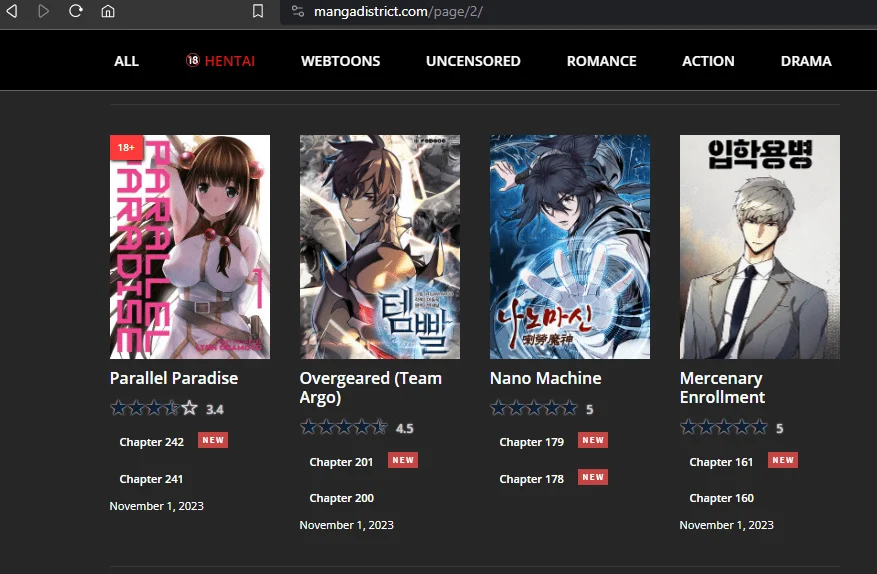877x574 pixels.
Task: Open the Overgeared (Team Argo) title link
Action: (x=371, y=388)
